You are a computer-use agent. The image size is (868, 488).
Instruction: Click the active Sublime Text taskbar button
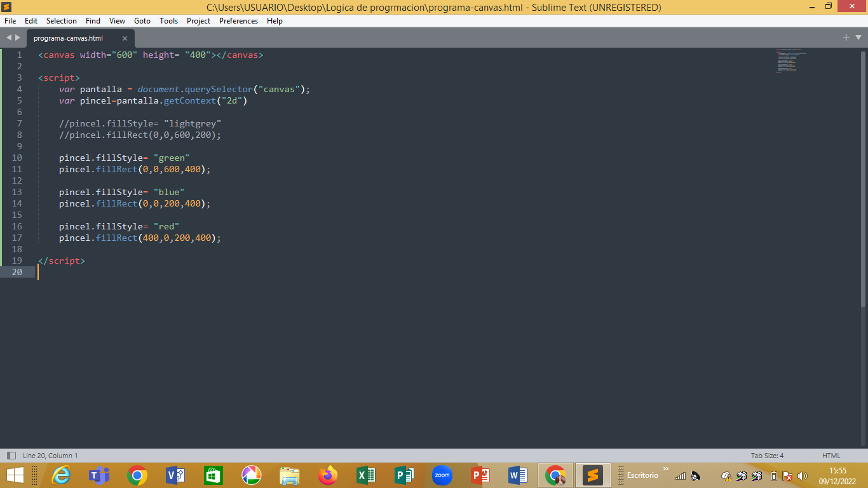pyautogui.click(x=593, y=475)
